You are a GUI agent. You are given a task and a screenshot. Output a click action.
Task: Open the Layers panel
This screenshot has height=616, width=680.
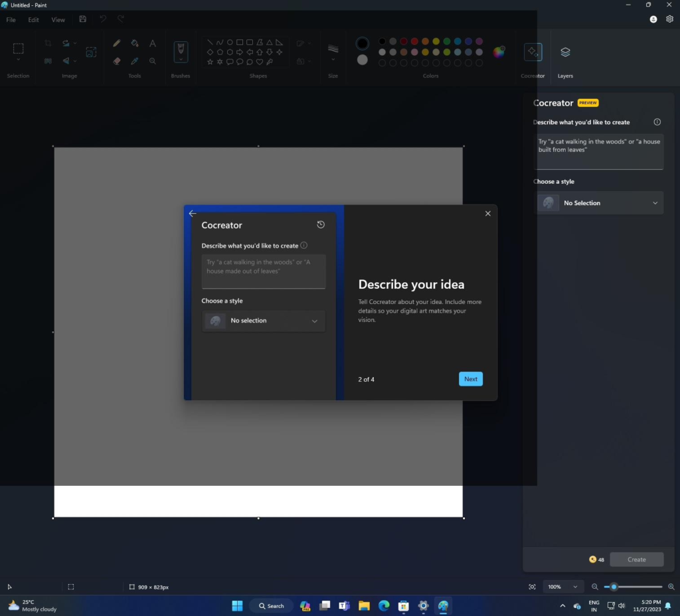click(565, 52)
